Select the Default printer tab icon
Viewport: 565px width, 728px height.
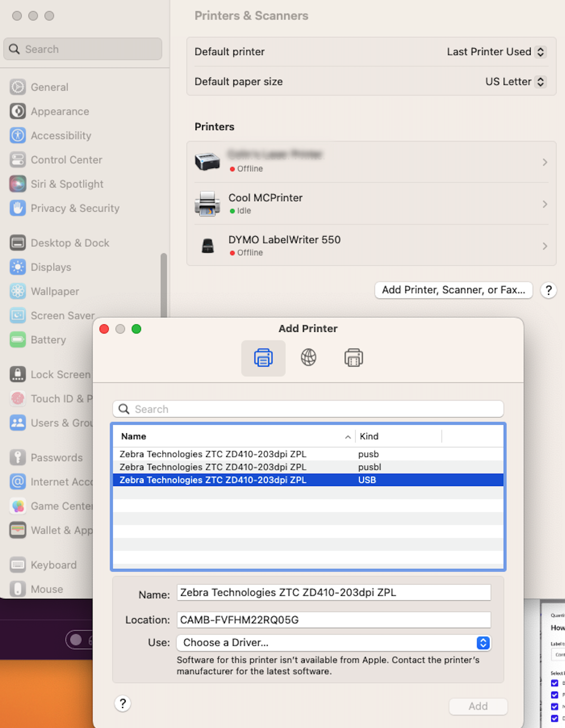coord(263,358)
